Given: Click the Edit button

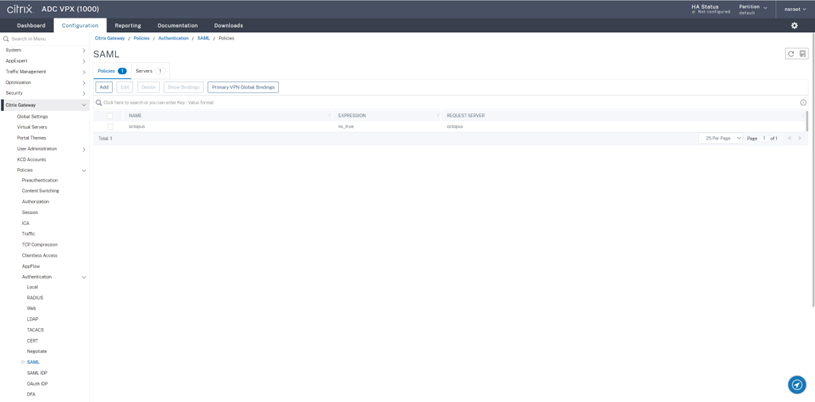Looking at the screenshot, I should [x=125, y=87].
